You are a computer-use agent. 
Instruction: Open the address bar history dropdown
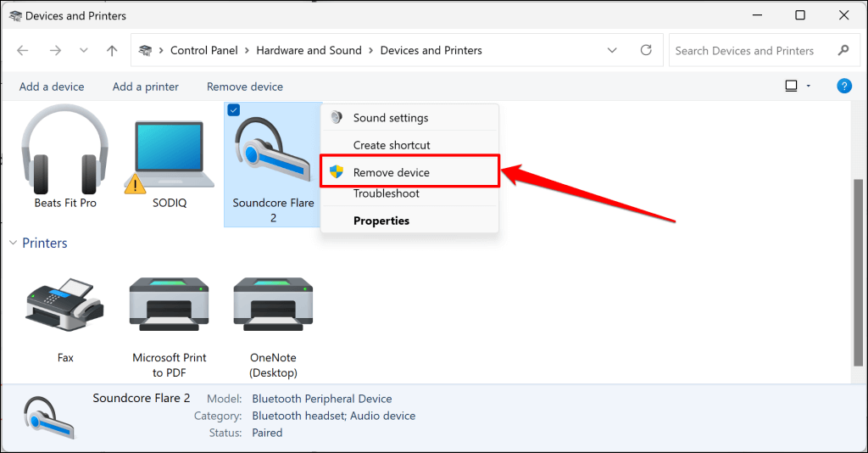[612, 50]
